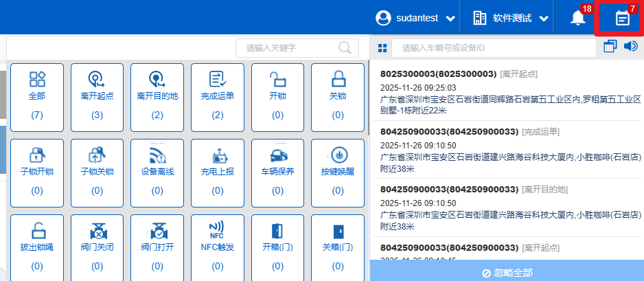The width and height of the screenshot is (644, 281).
Task: Click the grid view icon beside device search
Action: pyautogui.click(x=382, y=48)
